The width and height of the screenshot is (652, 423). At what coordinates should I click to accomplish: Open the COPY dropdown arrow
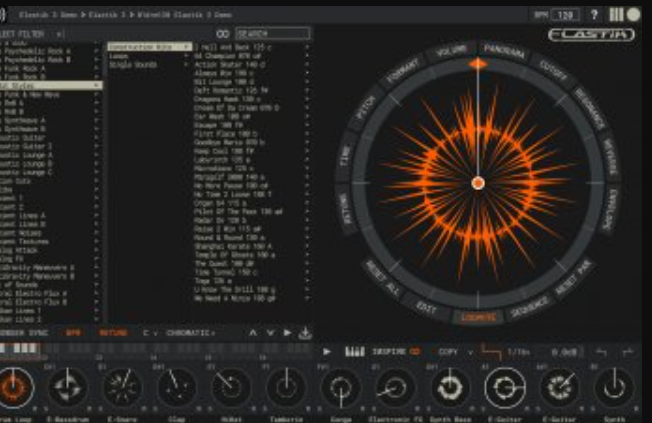click(470, 352)
